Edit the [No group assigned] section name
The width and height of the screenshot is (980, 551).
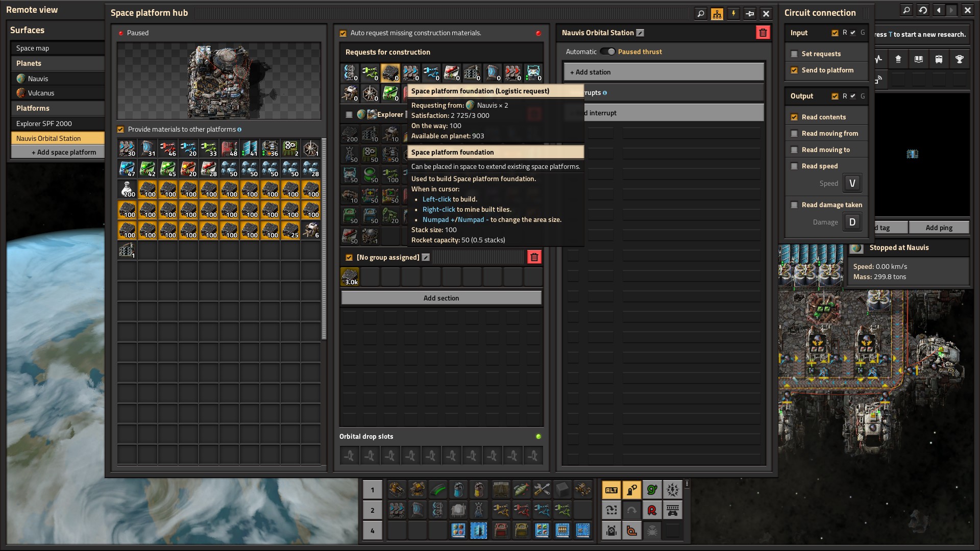(x=426, y=257)
